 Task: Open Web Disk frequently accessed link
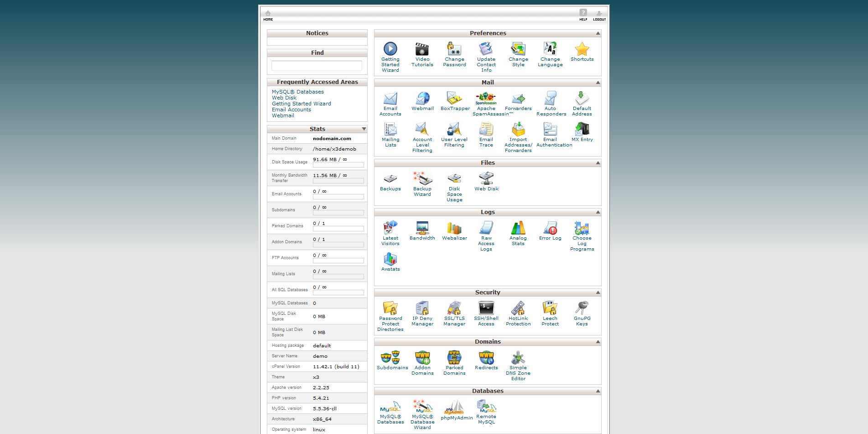(x=284, y=98)
